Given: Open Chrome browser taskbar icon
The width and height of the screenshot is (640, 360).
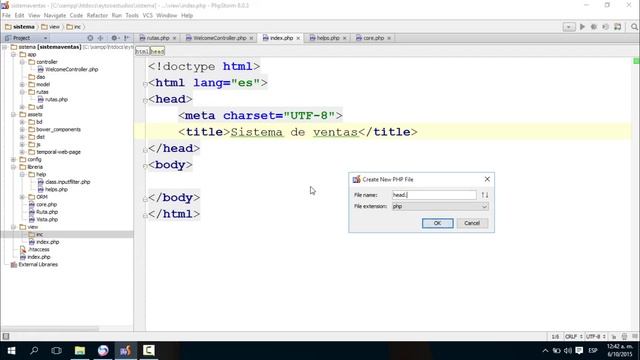Looking at the screenshot, I should [103, 351].
